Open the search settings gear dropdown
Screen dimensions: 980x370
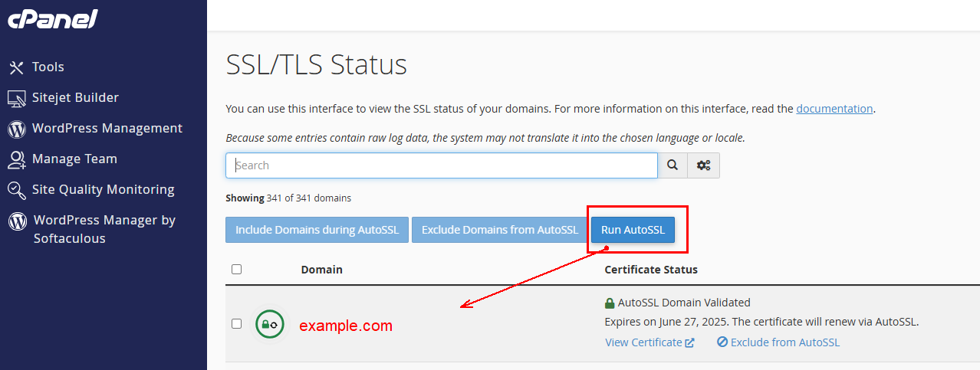[x=703, y=165]
